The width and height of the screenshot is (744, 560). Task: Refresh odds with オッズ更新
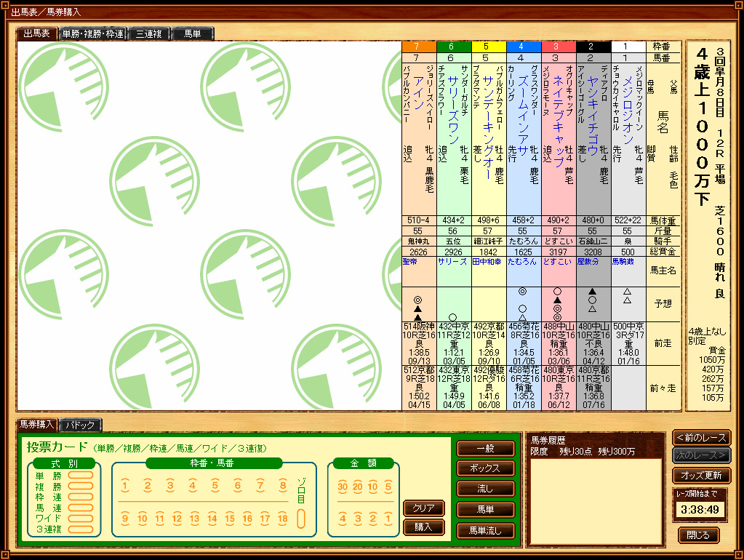pos(701,476)
